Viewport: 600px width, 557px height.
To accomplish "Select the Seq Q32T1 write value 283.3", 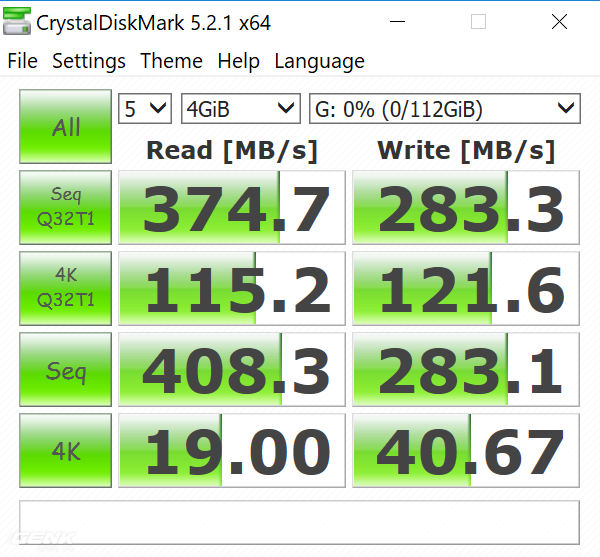I will click(x=466, y=207).
